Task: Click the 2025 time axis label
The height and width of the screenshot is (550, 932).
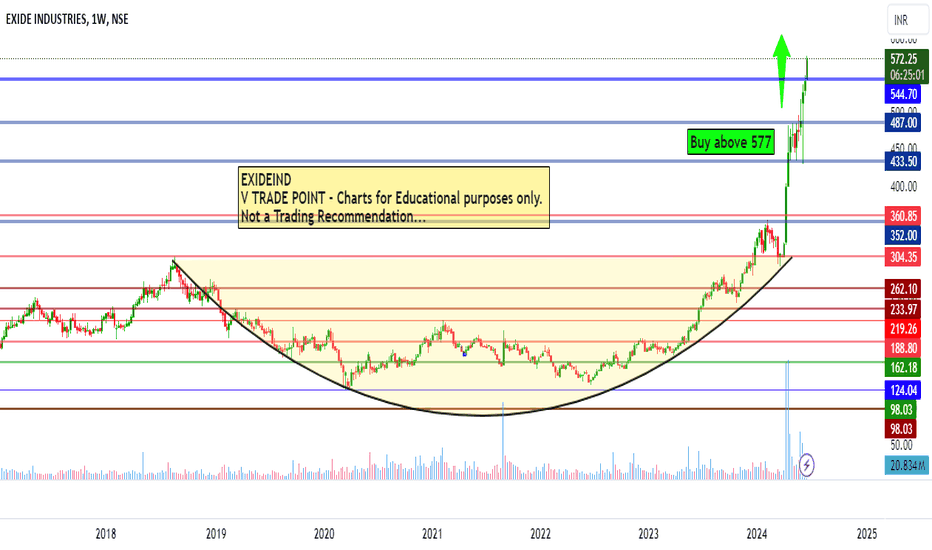Action: tap(867, 533)
